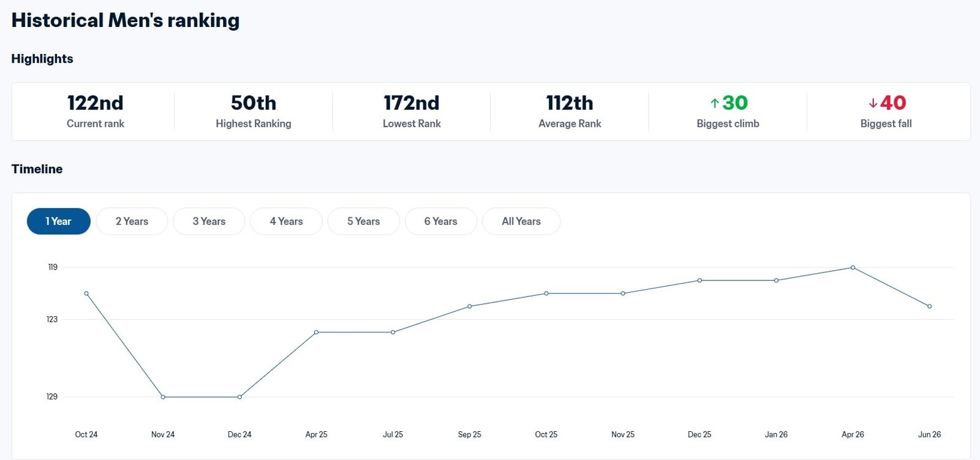Click the 112th Average Rank value
The image size is (980, 460).
[x=570, y=102]
